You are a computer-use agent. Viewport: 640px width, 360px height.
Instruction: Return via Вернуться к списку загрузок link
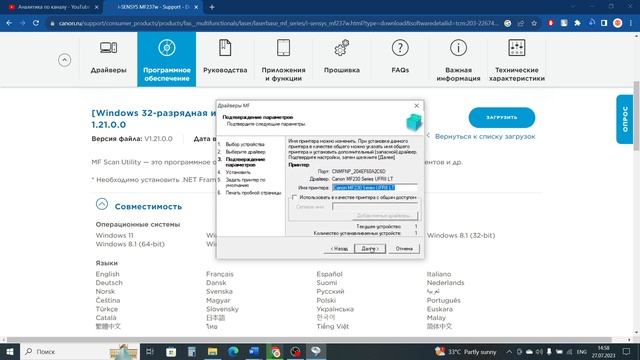click(484, 136)
